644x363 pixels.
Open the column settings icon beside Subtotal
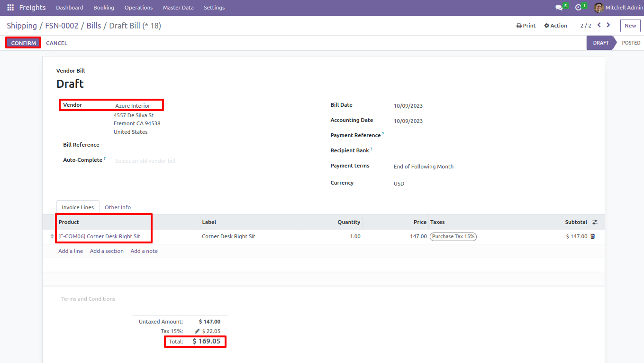tap(595, 222)
